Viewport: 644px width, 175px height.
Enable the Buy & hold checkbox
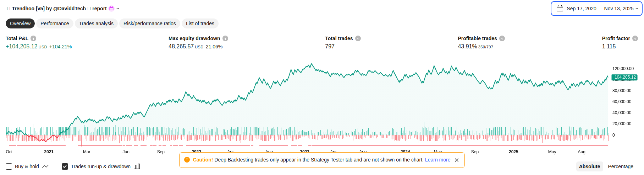pos(9,166)
